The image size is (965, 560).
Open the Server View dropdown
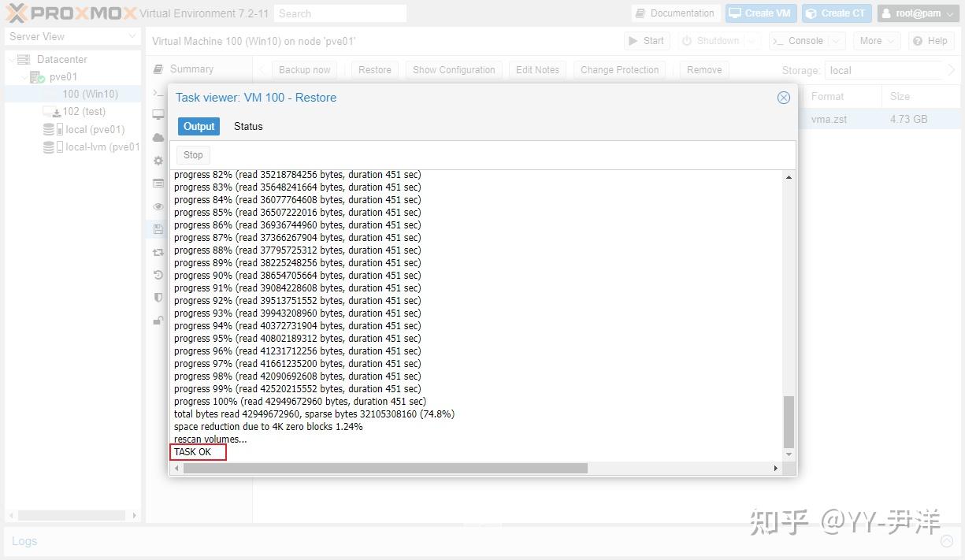click(x=72, y=36)
